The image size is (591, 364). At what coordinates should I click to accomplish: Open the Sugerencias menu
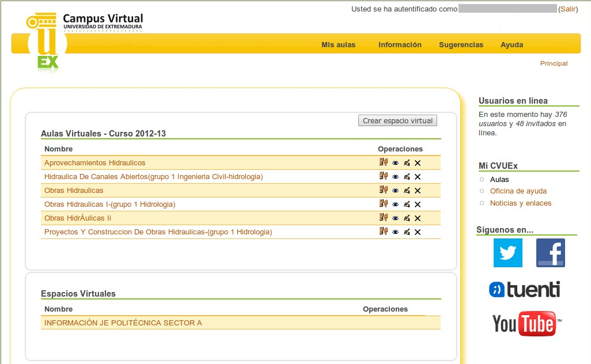461,45
